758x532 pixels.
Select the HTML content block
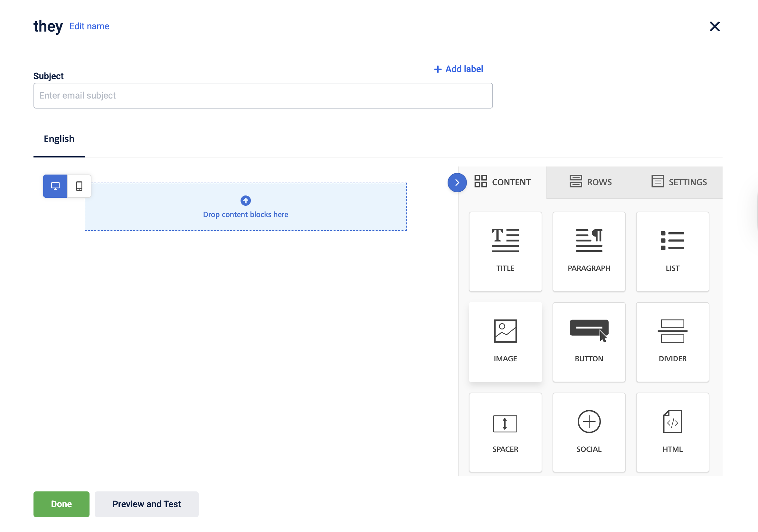(672, 432)
